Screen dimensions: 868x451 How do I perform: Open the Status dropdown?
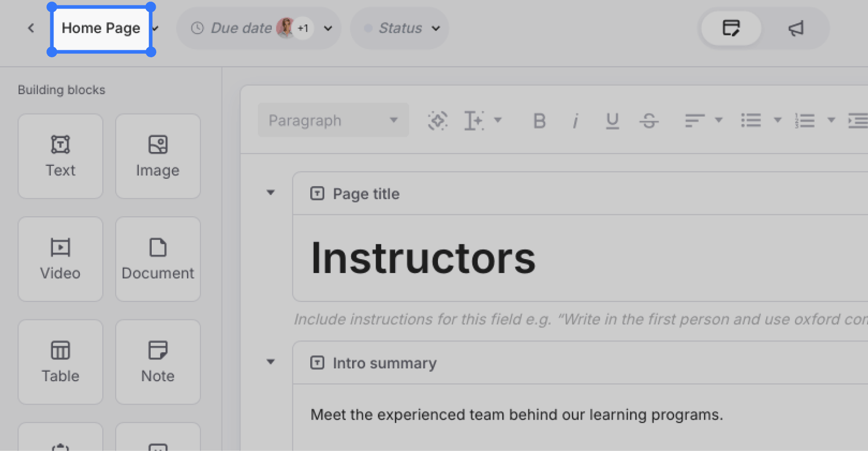(x=400, y=28)
